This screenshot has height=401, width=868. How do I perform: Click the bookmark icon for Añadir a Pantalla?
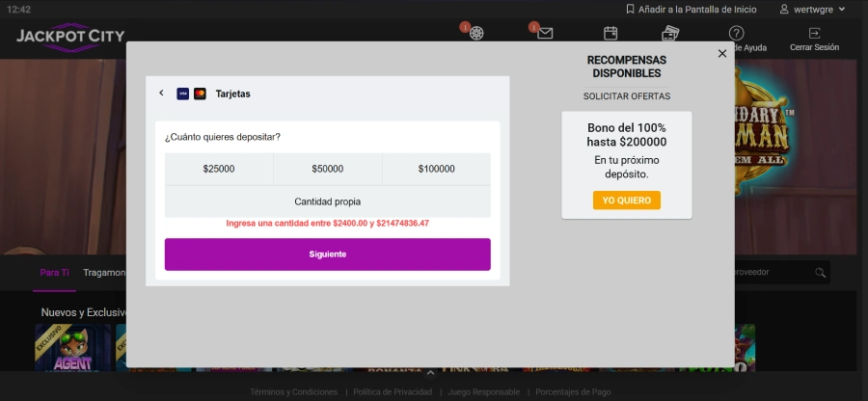[x=630, y=10]
